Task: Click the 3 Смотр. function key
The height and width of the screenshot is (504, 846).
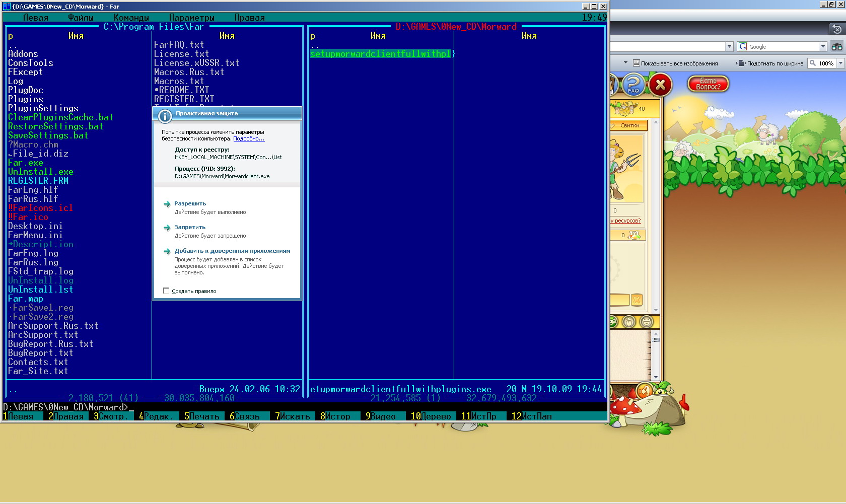Action: [111, 416]
